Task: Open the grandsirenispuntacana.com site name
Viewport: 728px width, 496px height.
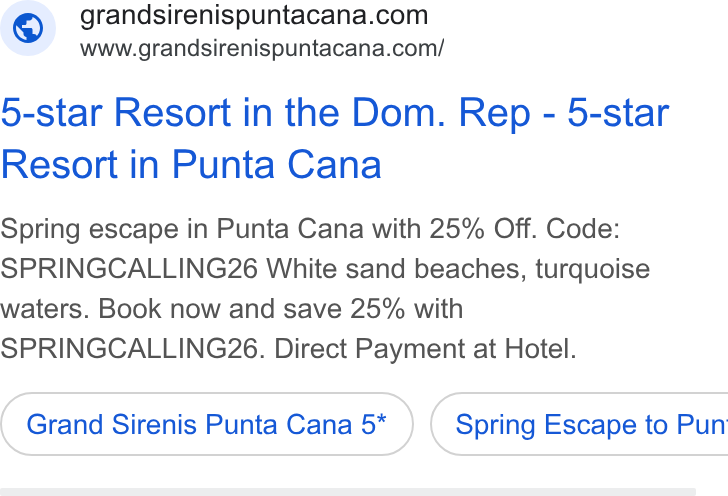Action: [254, 16]
